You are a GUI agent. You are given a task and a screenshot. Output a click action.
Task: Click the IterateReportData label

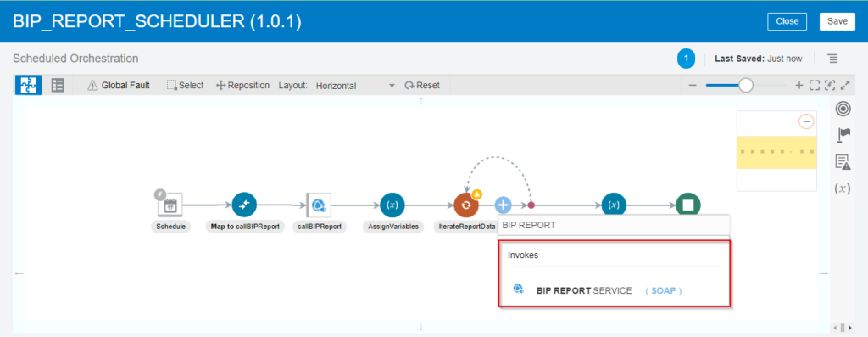(x=465, y=227)
